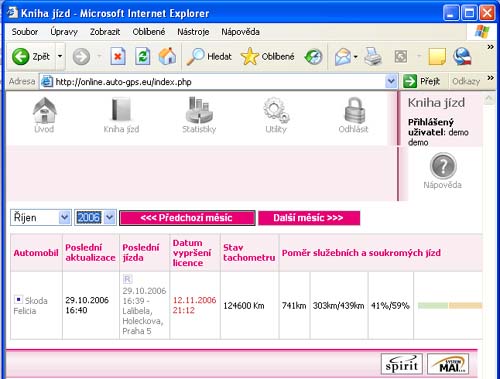Minimize the Internet Explorer window

pos(451,13)
